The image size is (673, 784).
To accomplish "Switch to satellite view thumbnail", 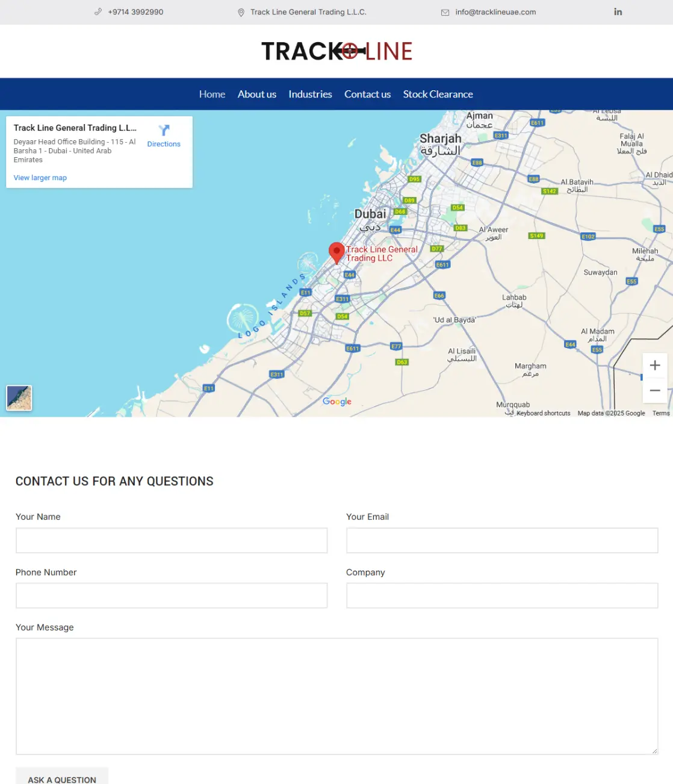I will (x=19, y=398).
